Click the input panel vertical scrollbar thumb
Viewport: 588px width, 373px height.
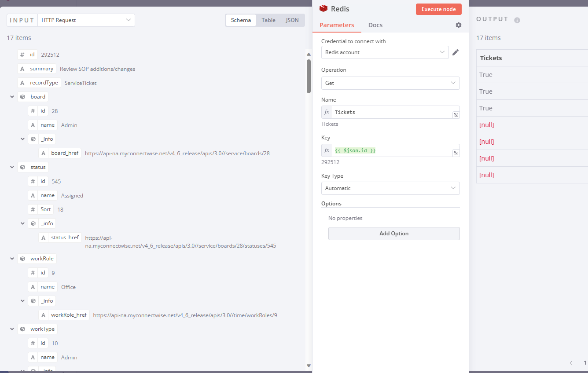(309, 77)
